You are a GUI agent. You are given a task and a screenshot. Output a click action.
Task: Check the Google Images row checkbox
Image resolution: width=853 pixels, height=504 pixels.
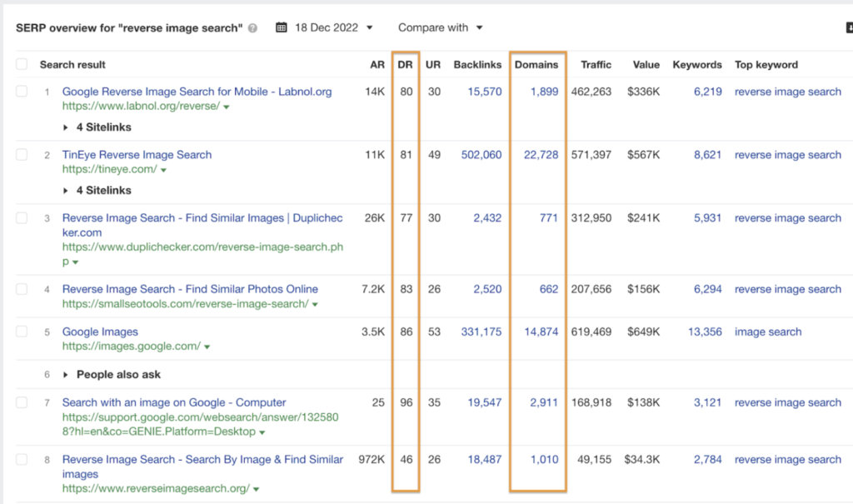[x=22, y=332]
